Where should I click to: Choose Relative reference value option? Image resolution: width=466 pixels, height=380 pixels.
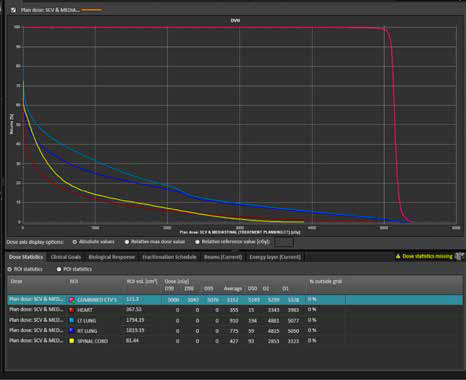[197, 242]
